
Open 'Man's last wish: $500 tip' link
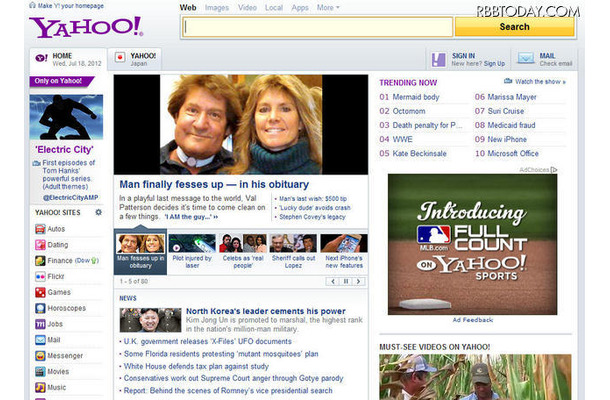point(313,198)
